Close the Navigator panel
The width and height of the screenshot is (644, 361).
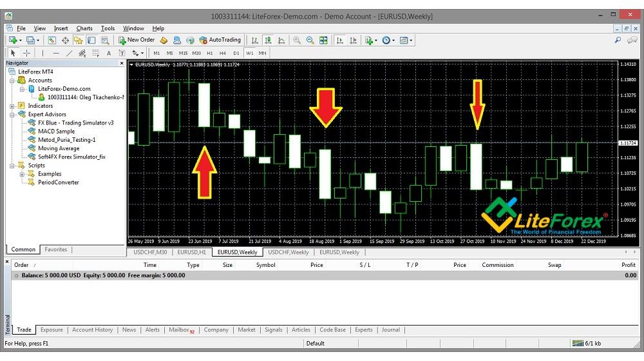tap(122, 63)
